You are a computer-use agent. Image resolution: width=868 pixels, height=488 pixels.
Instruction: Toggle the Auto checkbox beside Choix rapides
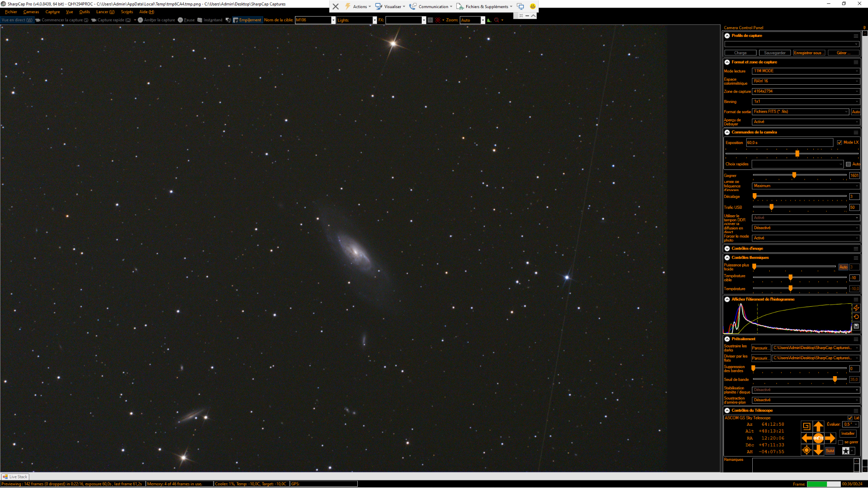tap(848, 164)
